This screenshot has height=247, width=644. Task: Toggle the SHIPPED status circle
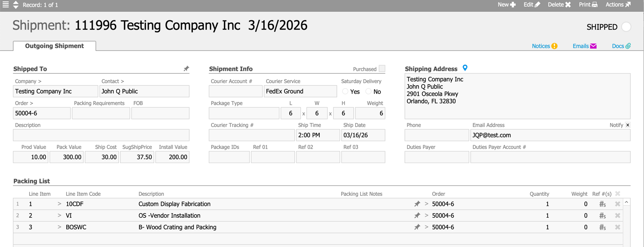[x=626, y=27]
